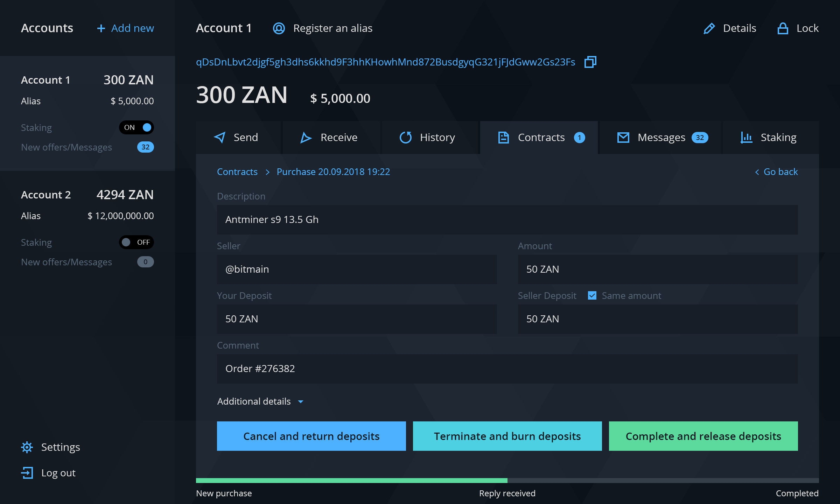Click the copy address icon
840x504 pixels.
click(x=590, y=62)
